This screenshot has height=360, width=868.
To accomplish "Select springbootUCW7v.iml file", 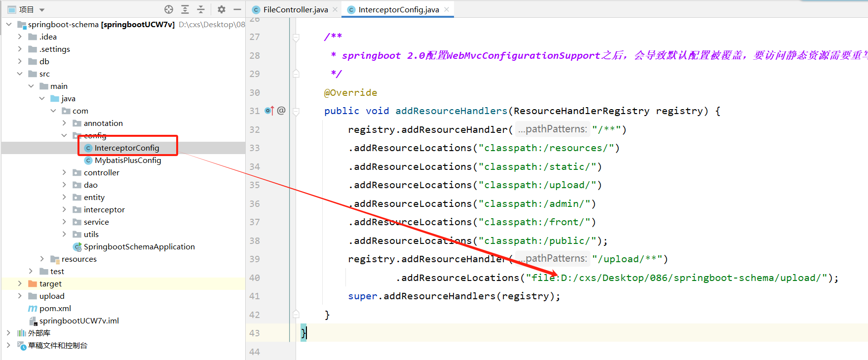I will (79, 320).
